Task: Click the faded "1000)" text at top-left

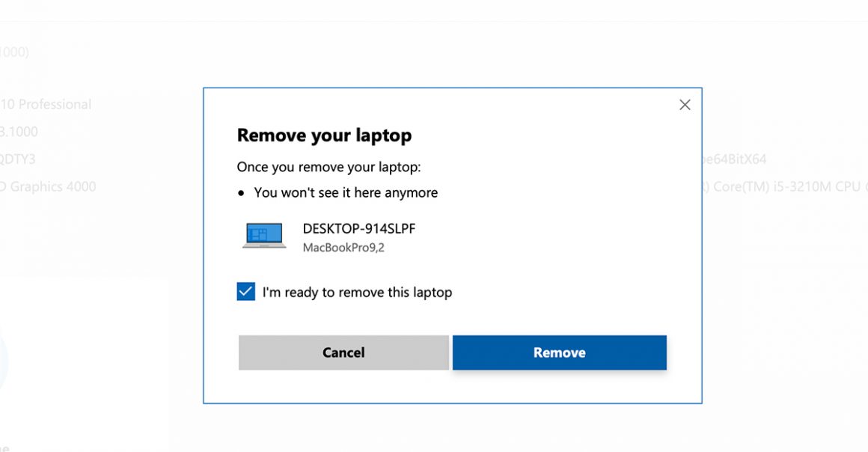Action: click(x=14, y=52)
